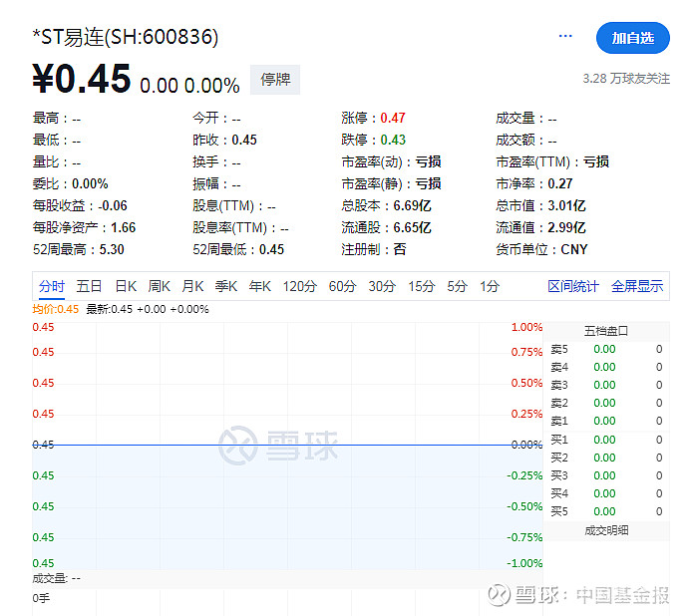Open 区间统计 range statistics link
Image resolution: width=689 pixels, height=616 pixels.
(x=573, y=287)
